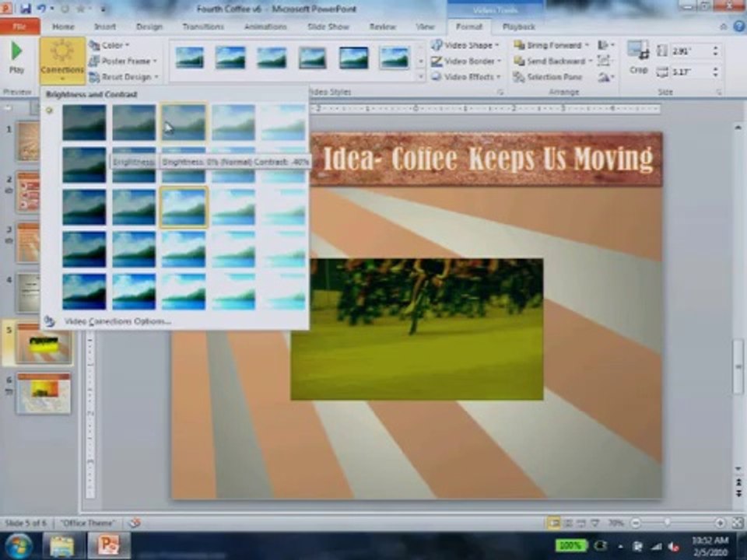Open the Corrections dropdown

coord(62,60)
